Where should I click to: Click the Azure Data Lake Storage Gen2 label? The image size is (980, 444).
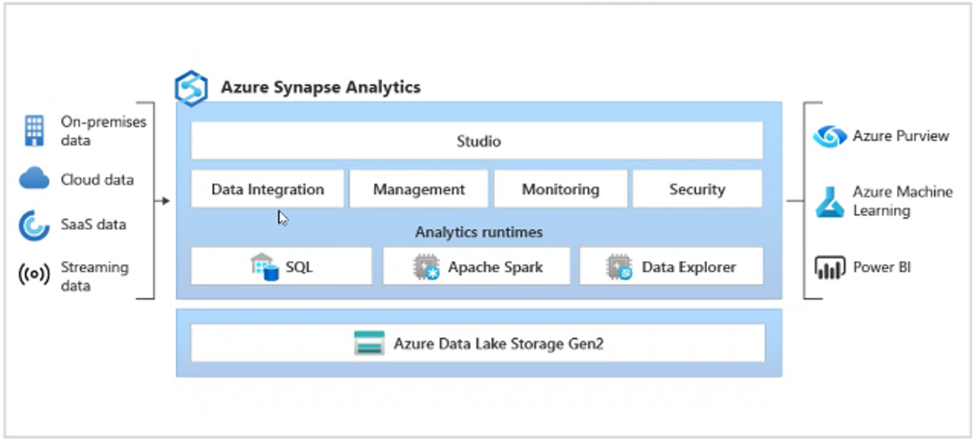(499, 343)
